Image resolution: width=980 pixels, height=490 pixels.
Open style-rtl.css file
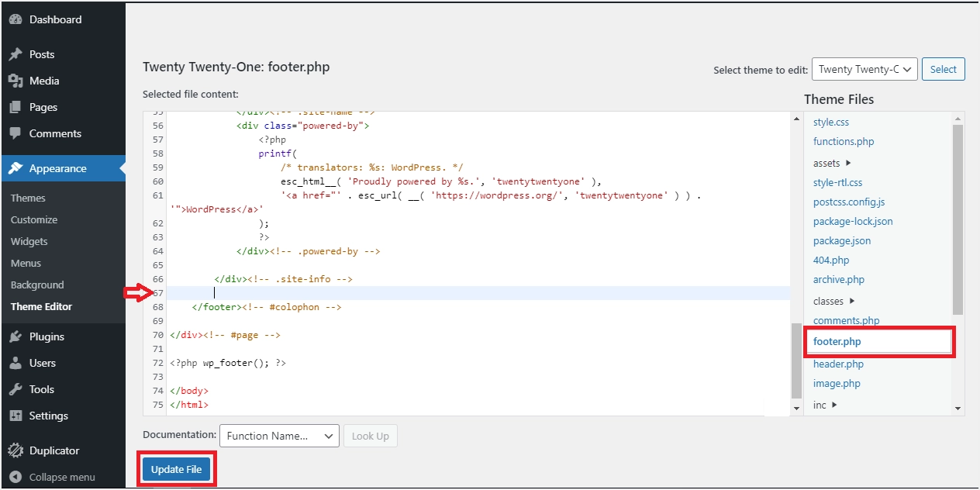837,182
